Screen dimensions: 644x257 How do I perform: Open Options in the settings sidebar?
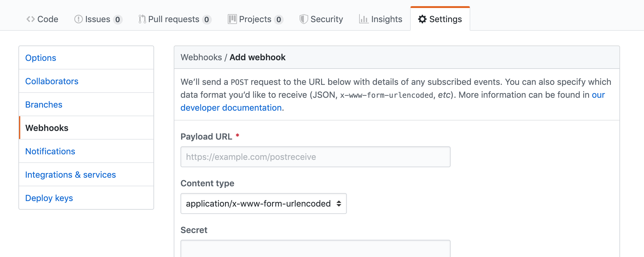tap(41, 58)
